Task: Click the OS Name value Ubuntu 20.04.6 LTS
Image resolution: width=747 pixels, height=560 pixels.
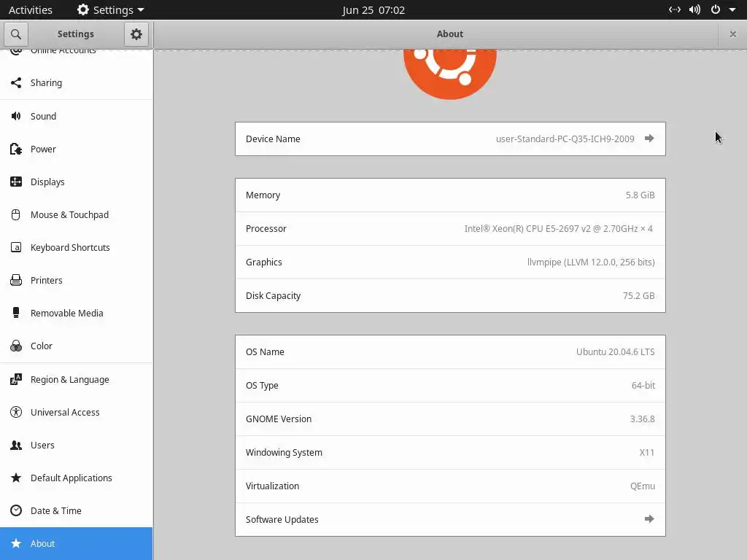Action: coord(616,352)
